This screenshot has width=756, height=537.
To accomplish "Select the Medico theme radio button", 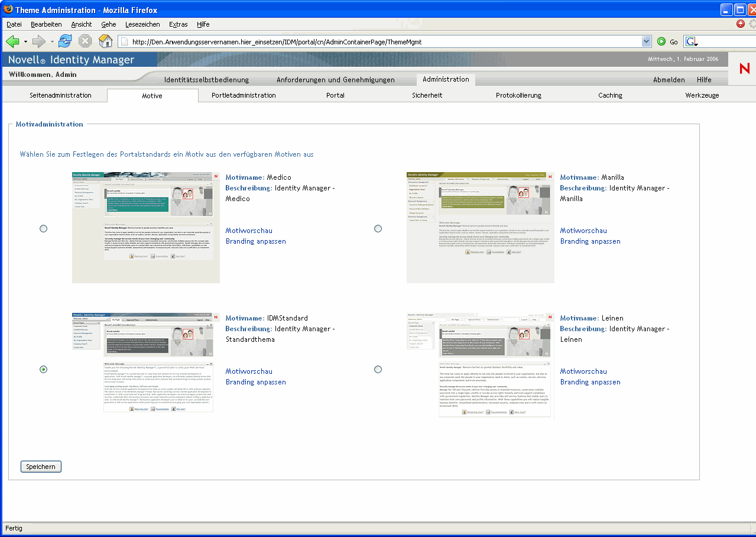I will [43, 228].
